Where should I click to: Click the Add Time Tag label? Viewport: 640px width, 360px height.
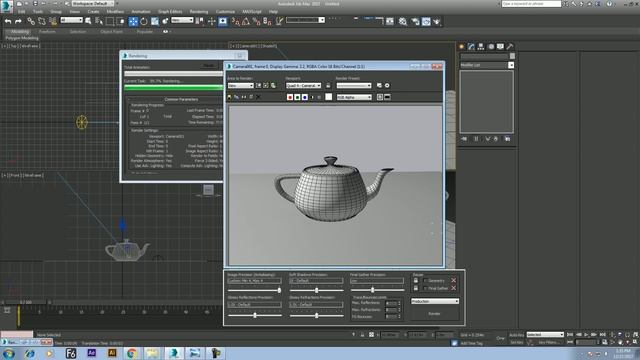471,343
